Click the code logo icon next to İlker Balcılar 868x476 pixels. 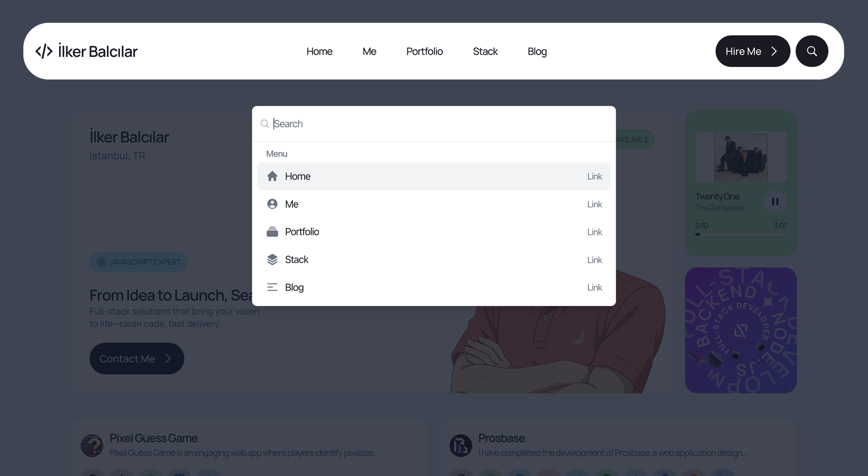(x=43, y=51)
